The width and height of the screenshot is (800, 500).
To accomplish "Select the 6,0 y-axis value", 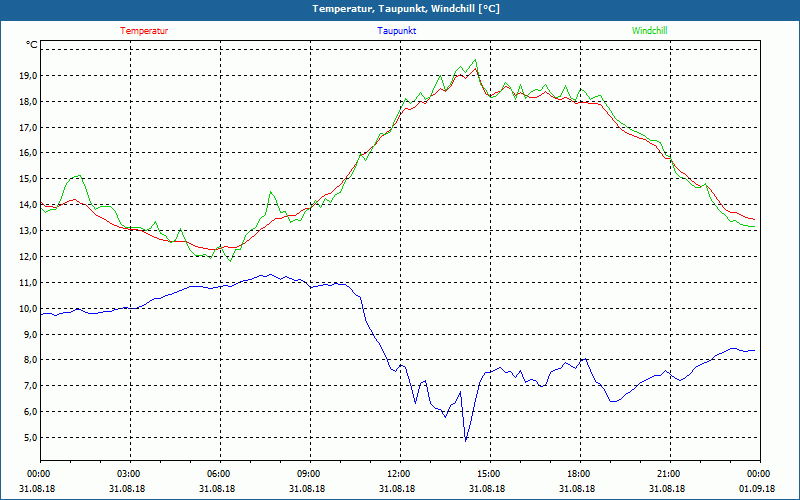I will pyautogui.click(x=30, y=412).
